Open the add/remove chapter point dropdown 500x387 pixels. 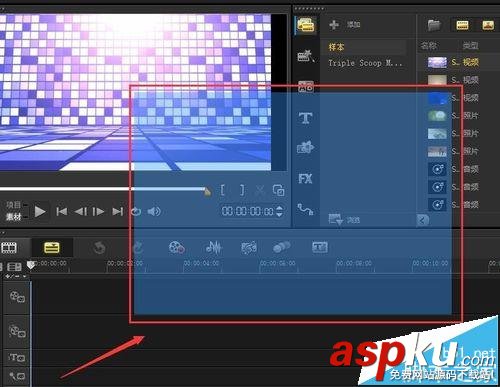click(x=15, y=276)
